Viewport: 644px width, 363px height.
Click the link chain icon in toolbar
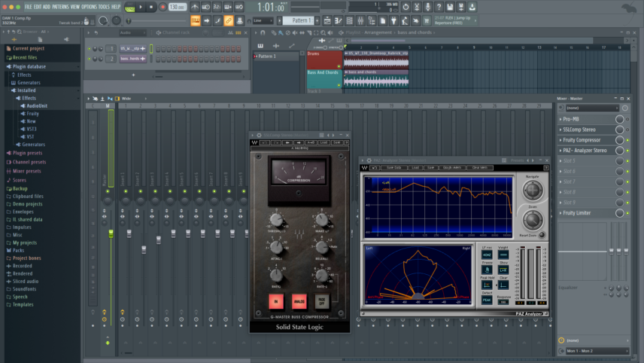point(229,20)
